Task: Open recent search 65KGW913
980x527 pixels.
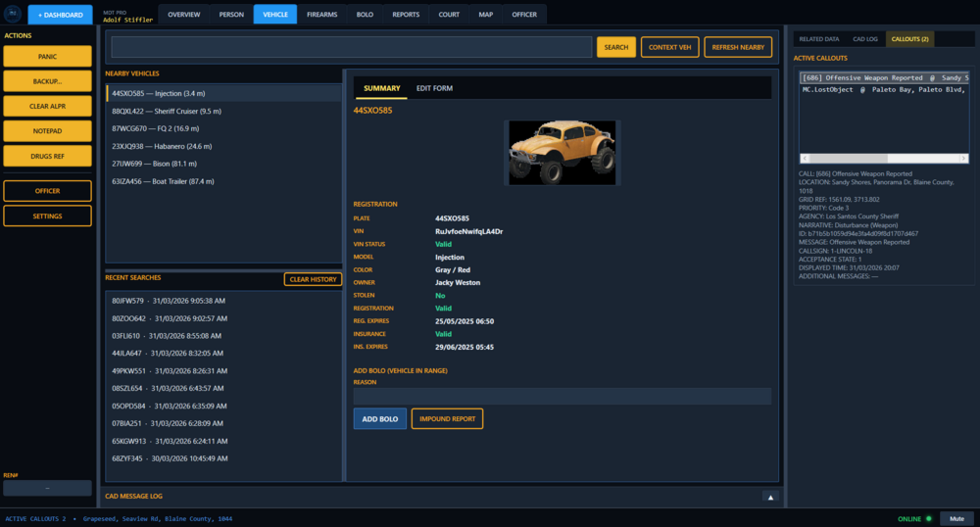Action: pyautogui.click(x=223, y=441)
